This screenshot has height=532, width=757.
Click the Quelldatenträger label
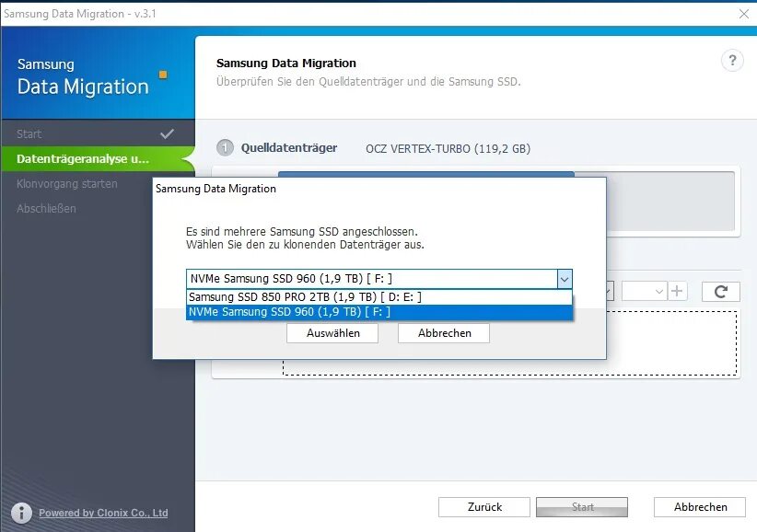tap(288, 147)
